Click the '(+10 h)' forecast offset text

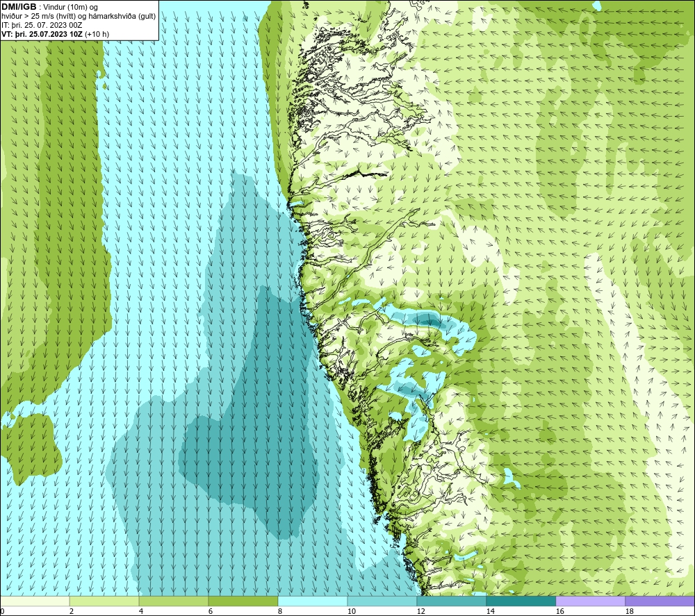[x=97, y=34]
